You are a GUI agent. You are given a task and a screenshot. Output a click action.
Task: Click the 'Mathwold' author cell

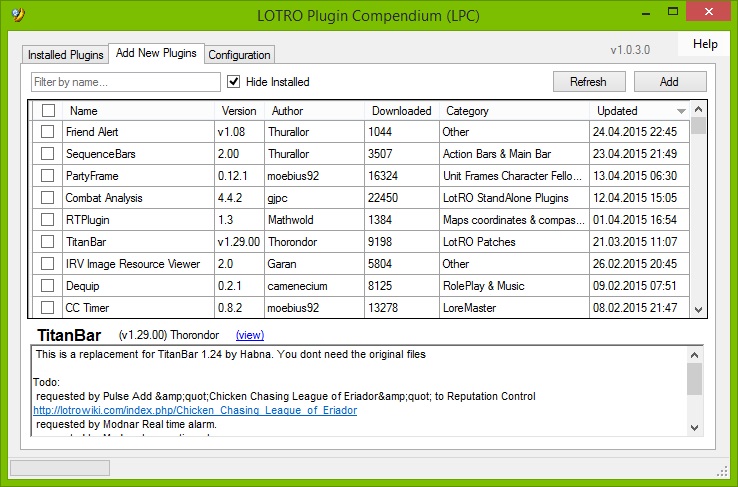click(x=314, y=220)
